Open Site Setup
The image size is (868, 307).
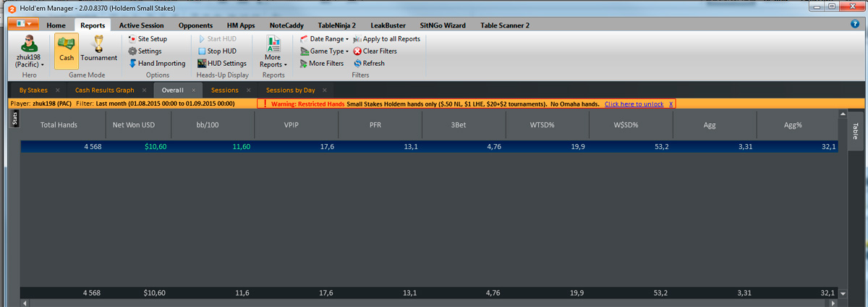[148, 39]
